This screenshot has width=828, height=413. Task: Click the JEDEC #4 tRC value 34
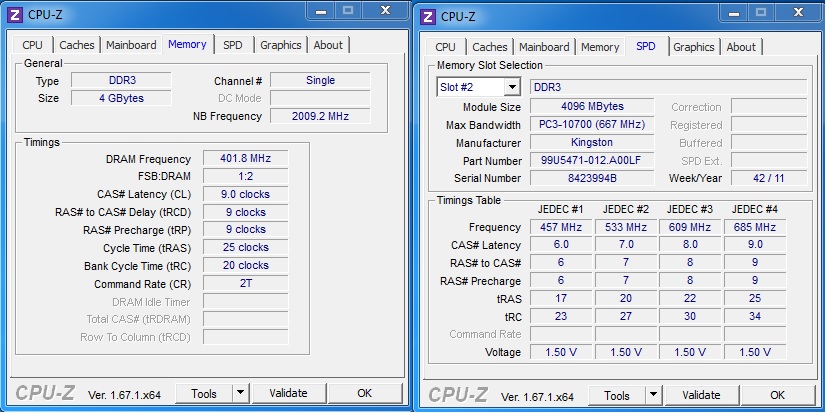(755, 316)
